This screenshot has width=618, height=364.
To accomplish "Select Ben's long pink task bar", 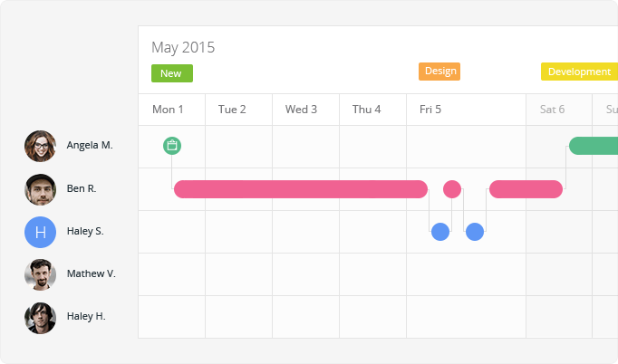I will coord(300,189).
